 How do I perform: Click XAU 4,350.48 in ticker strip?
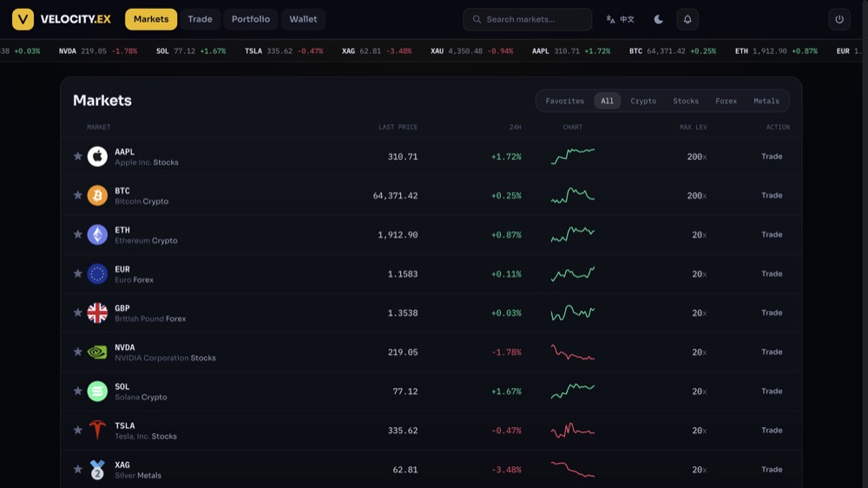471,51
